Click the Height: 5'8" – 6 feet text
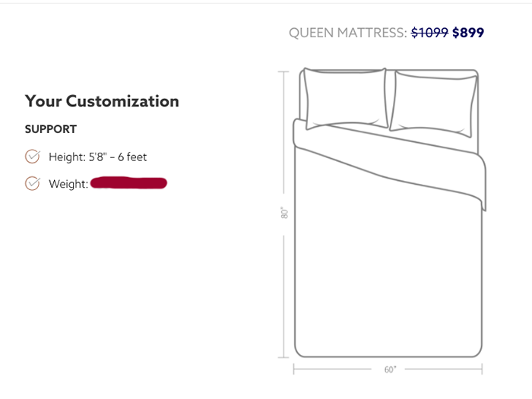532x399 pixels. 97,157
